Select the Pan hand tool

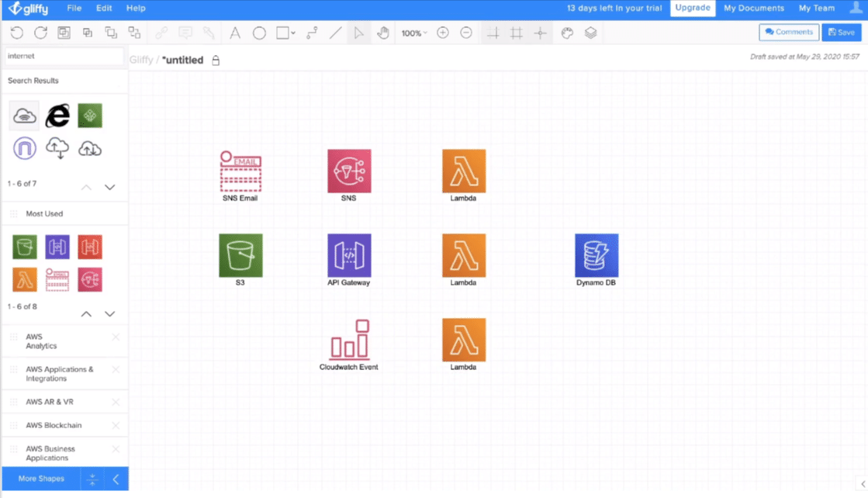click(382, 33)
